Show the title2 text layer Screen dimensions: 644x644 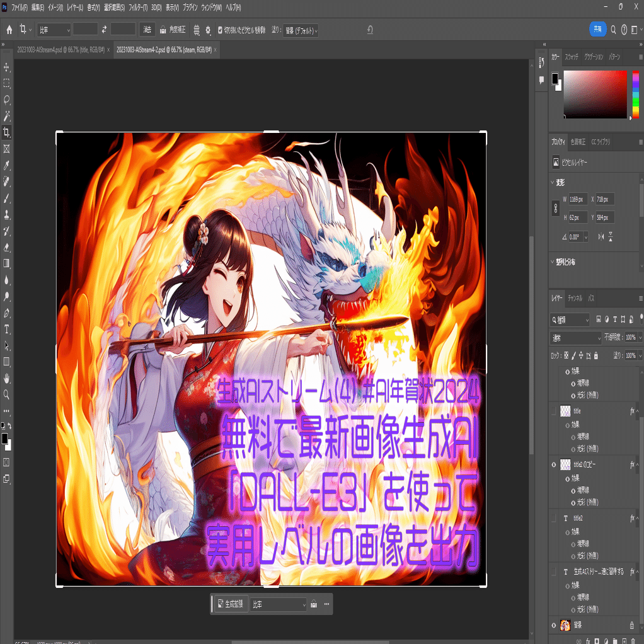[x=554, y=518]
